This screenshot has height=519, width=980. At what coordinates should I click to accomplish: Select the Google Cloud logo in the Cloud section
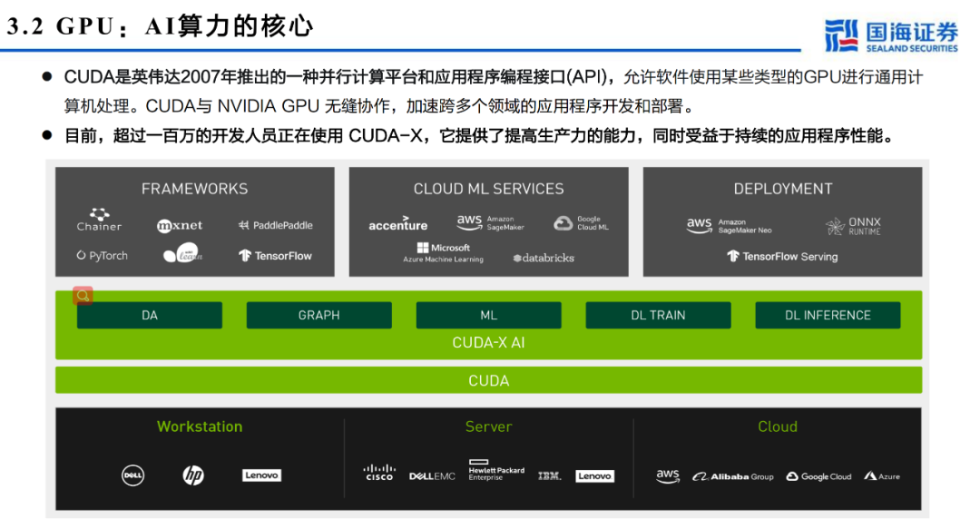tap(818, 476)
